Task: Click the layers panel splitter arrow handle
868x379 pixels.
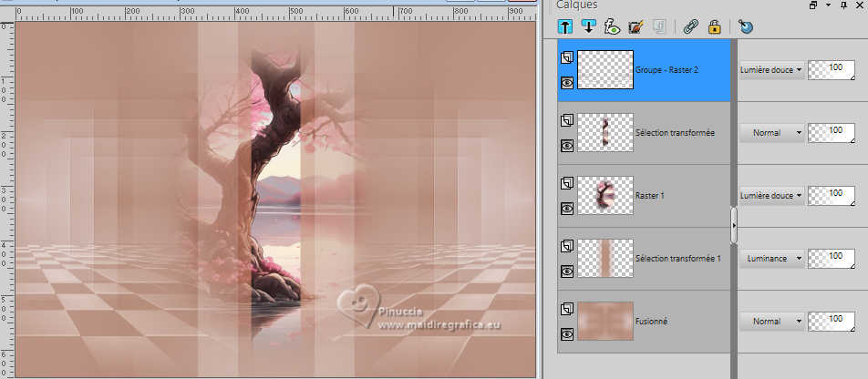Action: click(734, 226)
